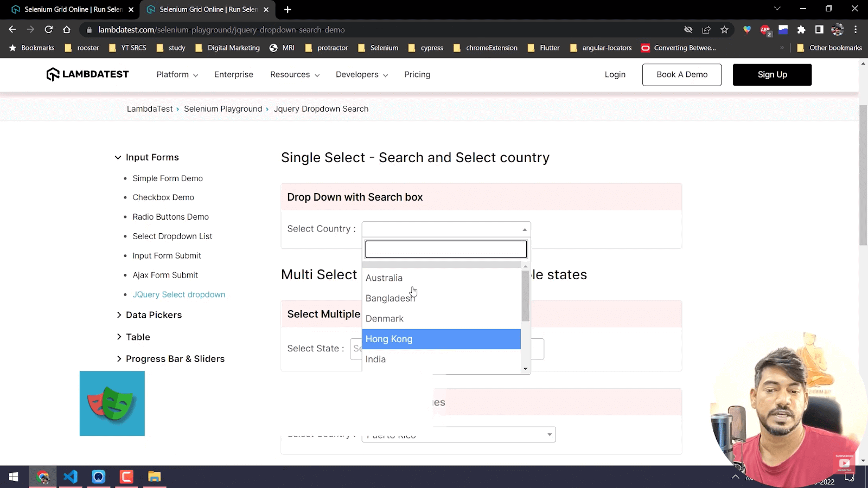The image size is (868, 488).
Task: Click the page vertical scrollbar
Action: coord(863,175)
